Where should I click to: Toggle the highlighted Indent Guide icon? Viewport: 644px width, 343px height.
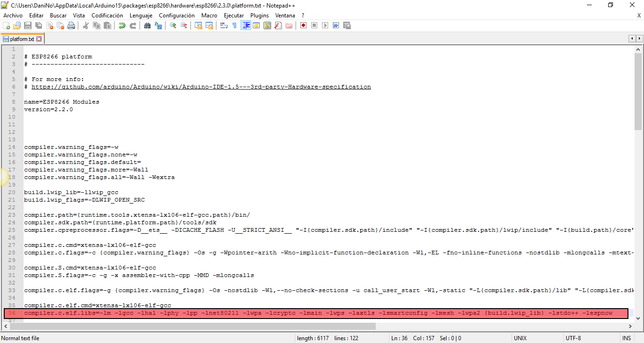coord(246,25)
